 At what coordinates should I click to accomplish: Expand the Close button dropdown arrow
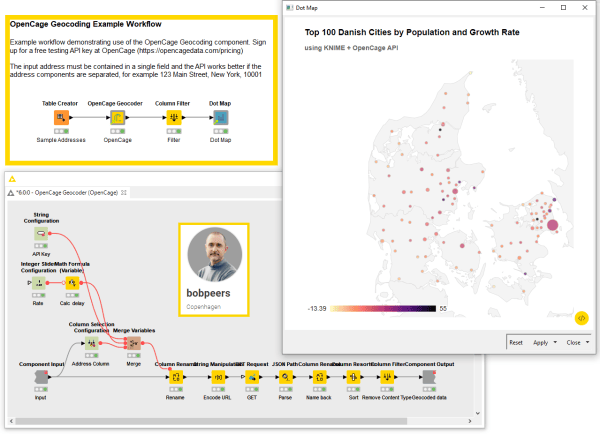point(587,343)
